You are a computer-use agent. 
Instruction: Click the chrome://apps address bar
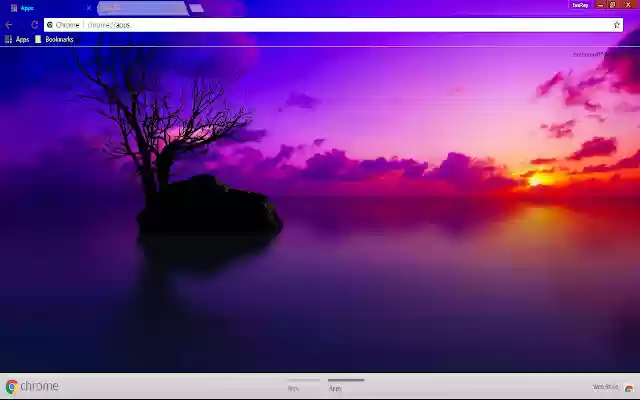(x=333, y=25)
